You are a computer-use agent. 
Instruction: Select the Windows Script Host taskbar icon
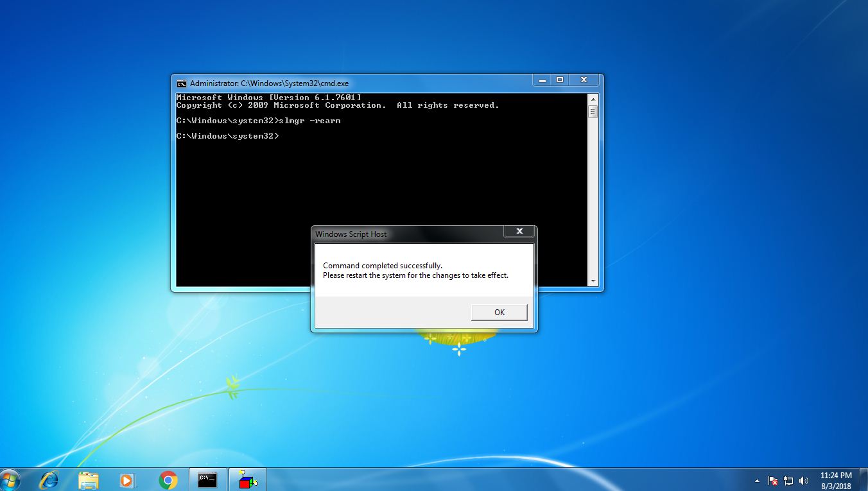pyautogui.click(x=247, y=479)
